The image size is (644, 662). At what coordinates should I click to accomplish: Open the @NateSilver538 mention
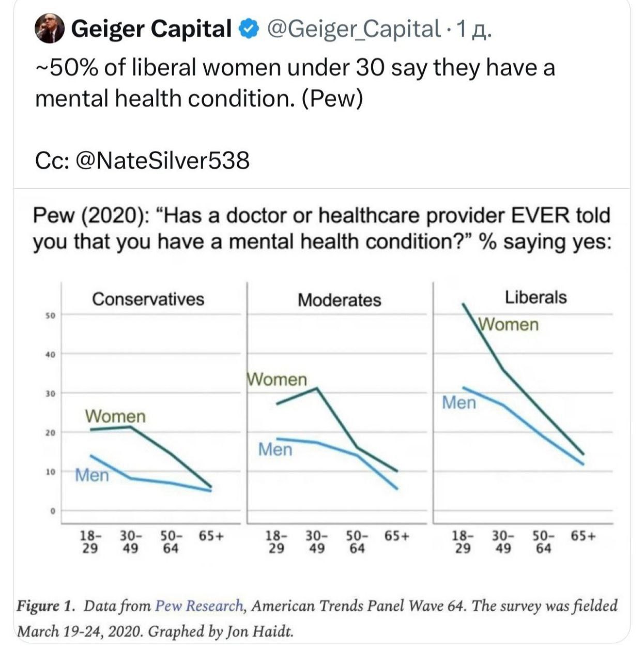coord(162,160)
